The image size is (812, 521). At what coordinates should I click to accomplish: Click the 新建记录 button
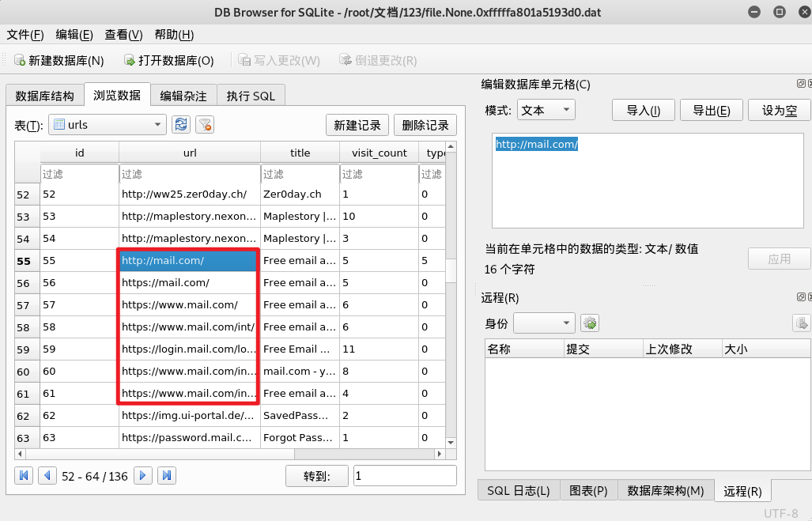coord(357,125)
